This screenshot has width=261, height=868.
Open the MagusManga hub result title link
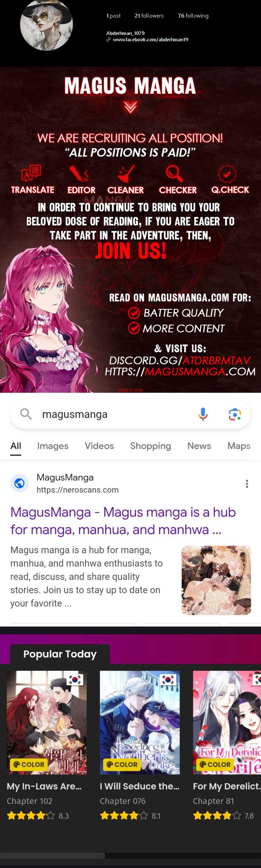click(x=123, y=521)
